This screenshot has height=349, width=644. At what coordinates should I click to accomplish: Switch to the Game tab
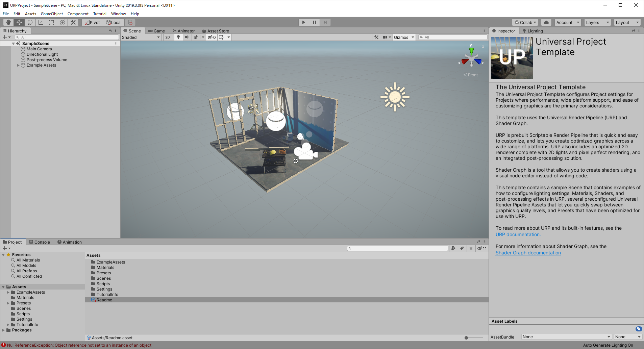click(x=156, y=31)
